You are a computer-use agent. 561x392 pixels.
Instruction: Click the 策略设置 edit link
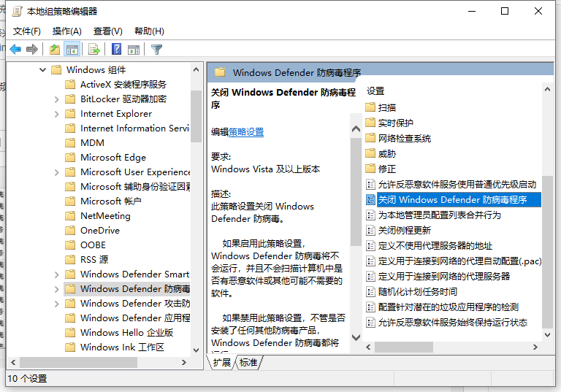pyautogui.click(x=246, y=132)
